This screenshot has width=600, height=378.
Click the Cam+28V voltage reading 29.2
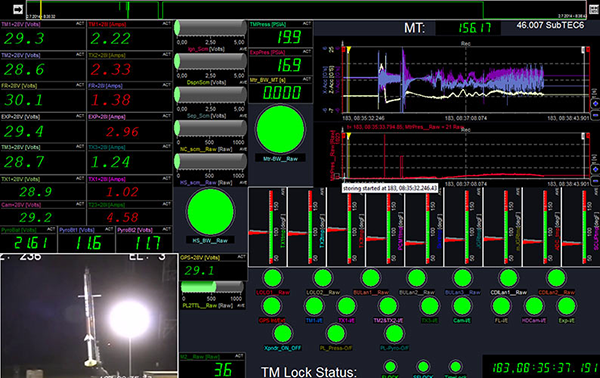pyautogui.click(x=36, y=217)
